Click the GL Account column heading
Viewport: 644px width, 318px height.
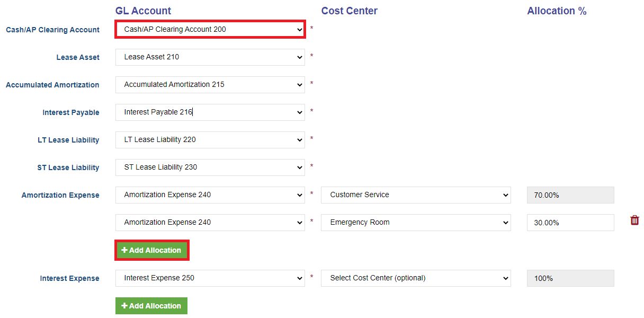pos(143,11)
